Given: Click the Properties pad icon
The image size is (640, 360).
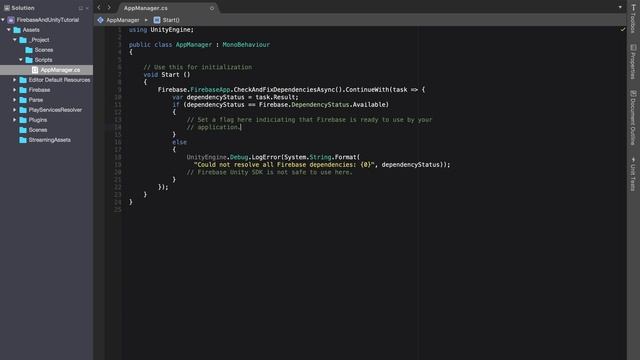Looking at the screenshot, I should (x=633, y=47).
